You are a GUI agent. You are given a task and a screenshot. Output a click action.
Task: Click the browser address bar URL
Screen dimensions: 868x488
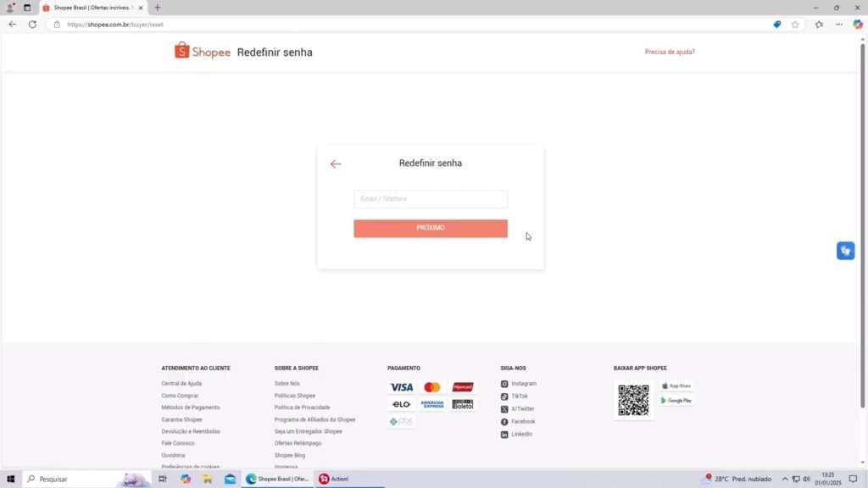pos(115,25)
